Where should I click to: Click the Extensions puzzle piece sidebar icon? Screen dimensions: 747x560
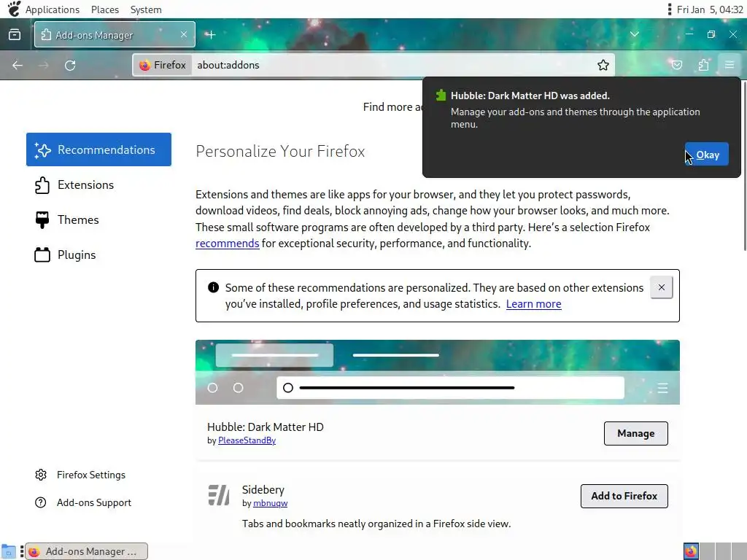click(x=42, y=184)
